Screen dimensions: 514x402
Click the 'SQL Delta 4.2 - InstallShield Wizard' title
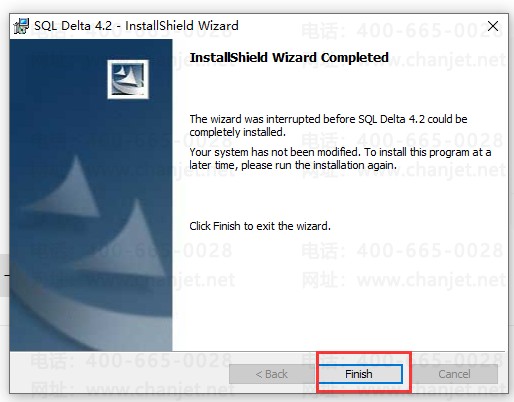[136, 26]
